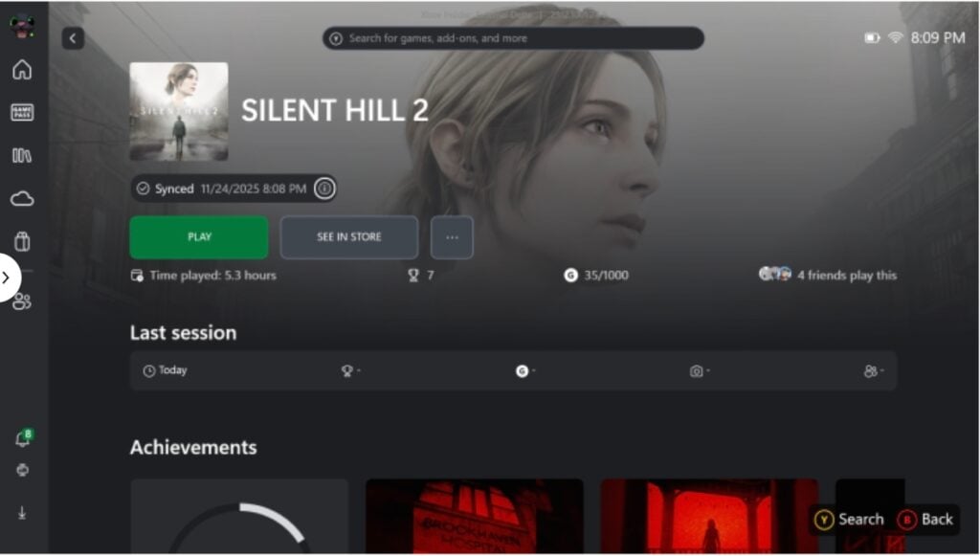Open the 4 friends play this link
The image size is (980, 556).
click(x=828, y=275)
